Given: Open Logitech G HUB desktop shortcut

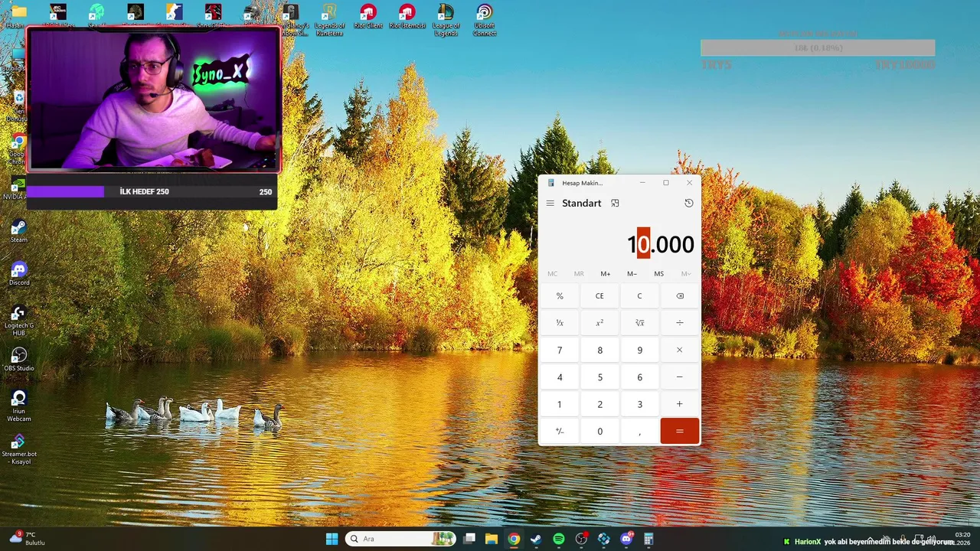Looking at the screenshot, I should (19, 321).
